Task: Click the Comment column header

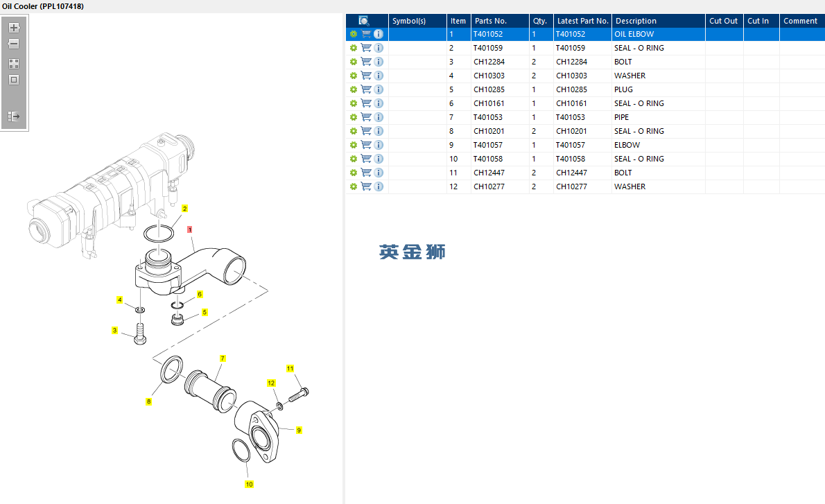Action: click(802, 21)
